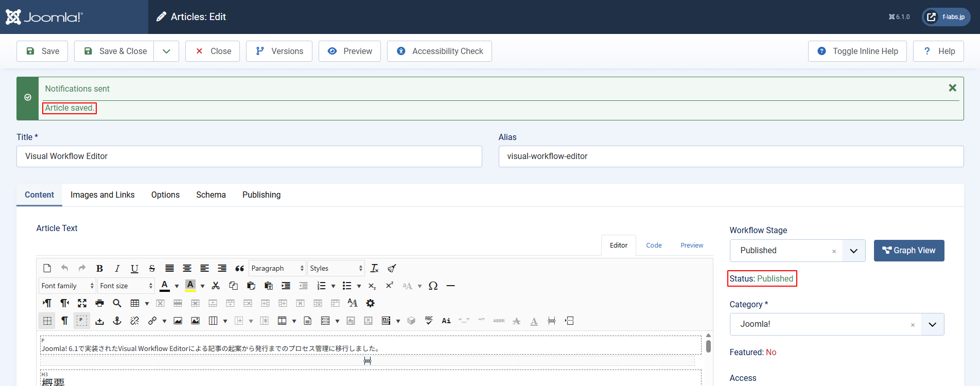The height and width of the screenshot is (386, 980).
Task: Toggle visual aids grid button
Action: (47, 321)
